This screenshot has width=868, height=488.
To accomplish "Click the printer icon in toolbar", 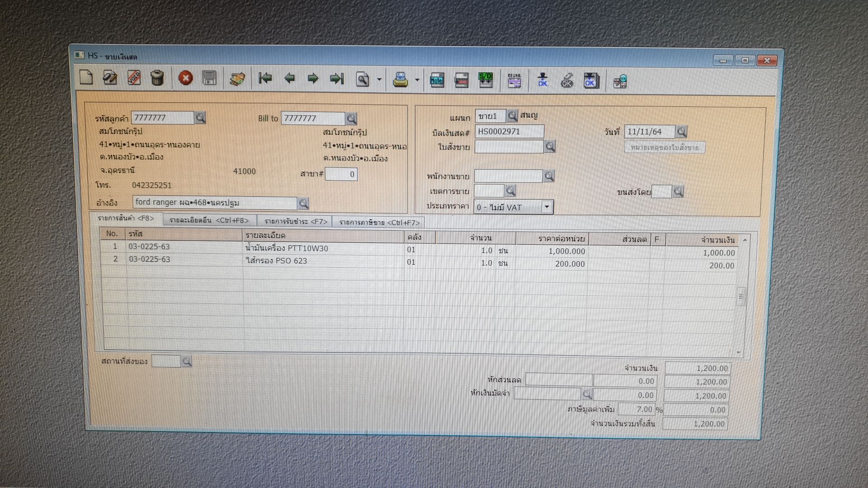I will (400, 80).
